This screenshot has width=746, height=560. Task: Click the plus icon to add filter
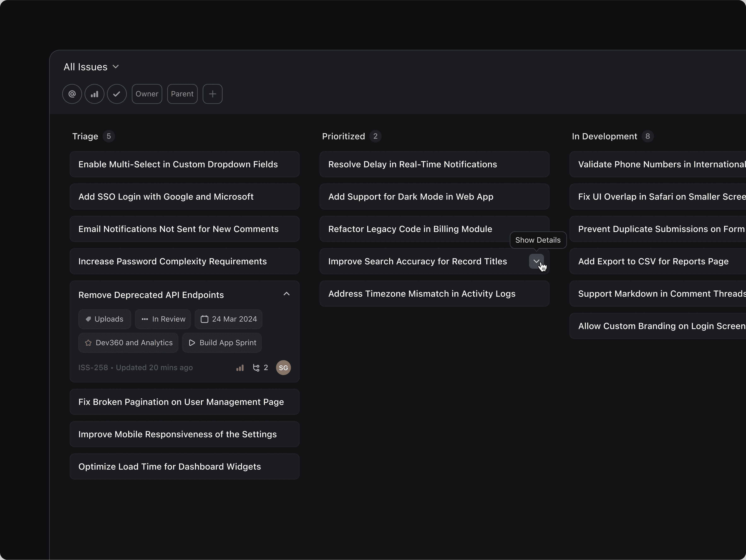click(x=212, y=94)
